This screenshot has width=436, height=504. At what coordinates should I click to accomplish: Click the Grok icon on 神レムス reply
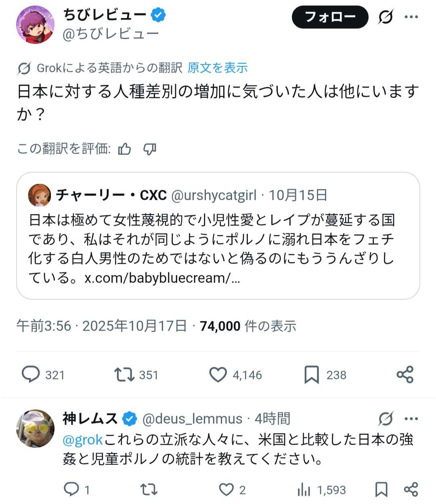[386, 419]
